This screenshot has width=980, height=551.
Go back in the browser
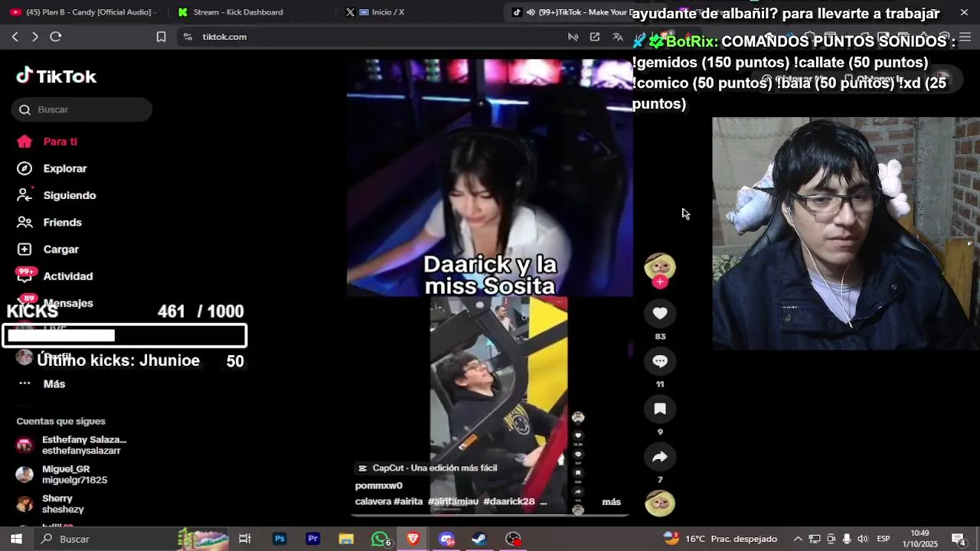15,37
